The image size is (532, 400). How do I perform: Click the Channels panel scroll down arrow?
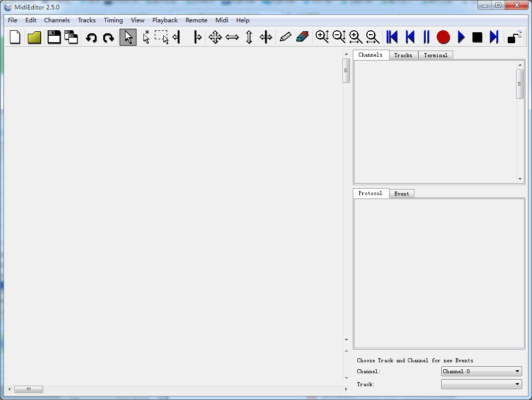(520, 179)
